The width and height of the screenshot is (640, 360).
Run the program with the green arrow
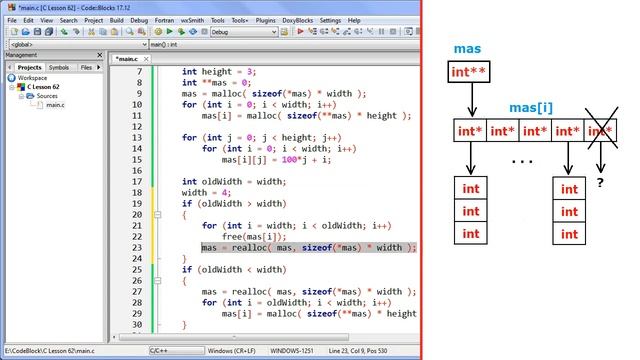coord(170,31)
